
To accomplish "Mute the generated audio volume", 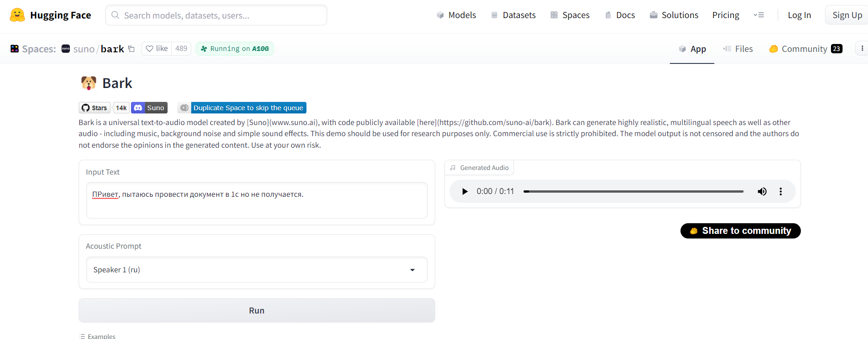I will [x=762, y=192].
